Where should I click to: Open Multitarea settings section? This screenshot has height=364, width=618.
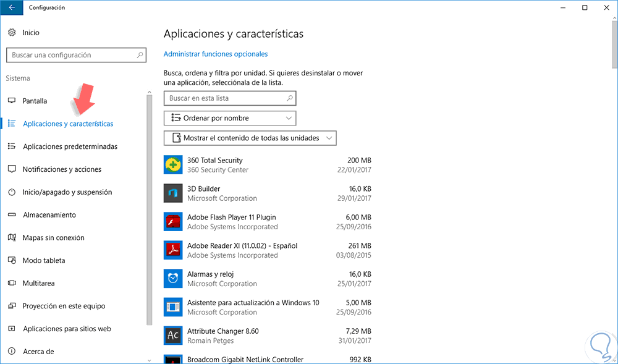(x=38, y=283)
